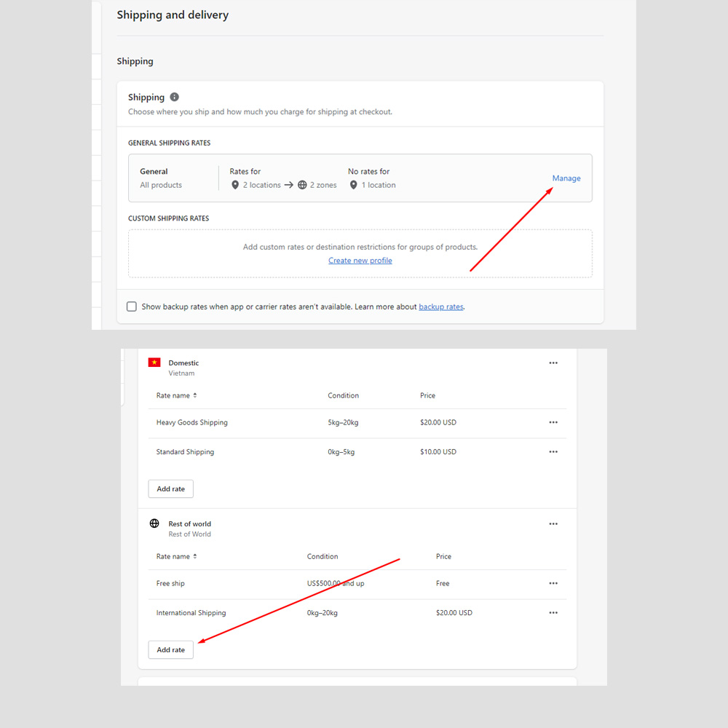
Task: Click the info icon beside Shipping heading
Action: 174,97
